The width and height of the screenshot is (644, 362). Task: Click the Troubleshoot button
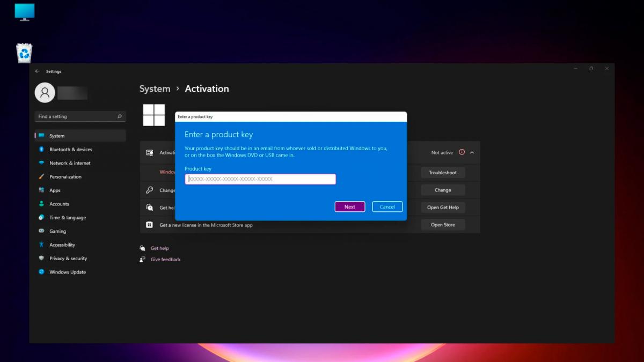(x=443, y=173)
